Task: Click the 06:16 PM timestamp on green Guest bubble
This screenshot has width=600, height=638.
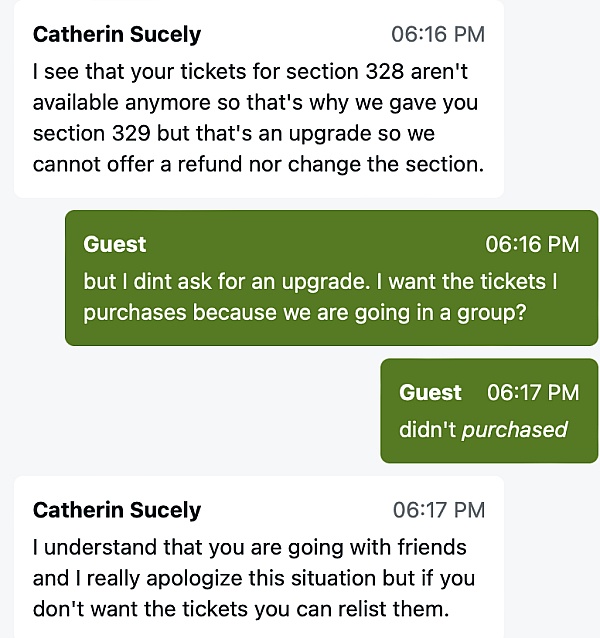Action: click(x=531, y=245)
